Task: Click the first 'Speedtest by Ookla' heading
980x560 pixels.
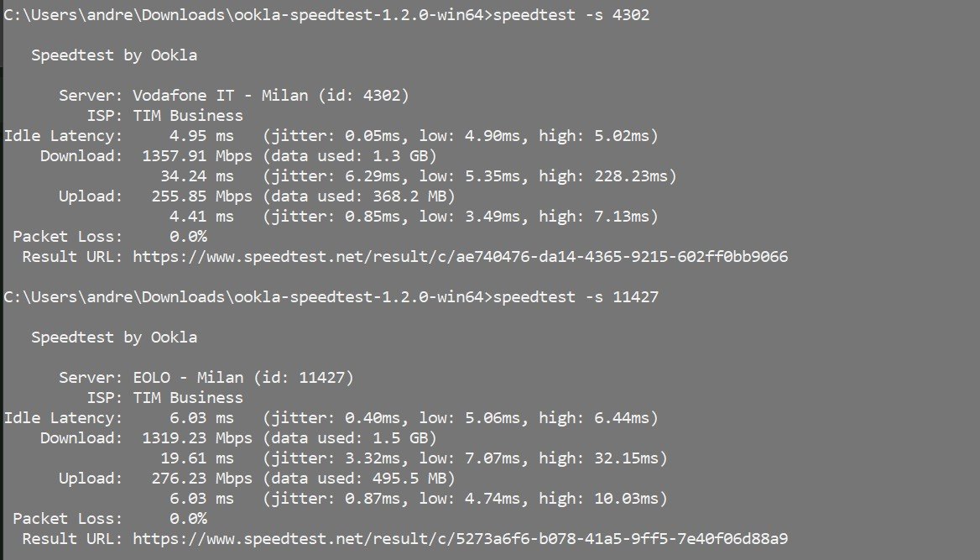Action: (x=114, y=55)
